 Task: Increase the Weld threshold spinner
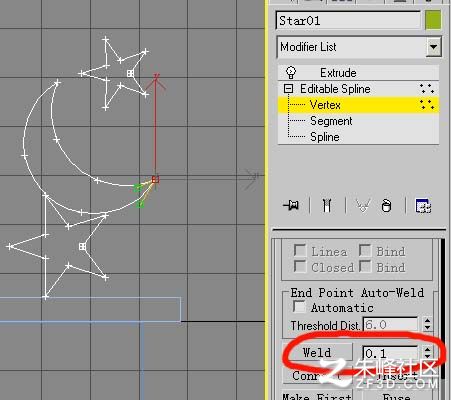pos(427,349)
